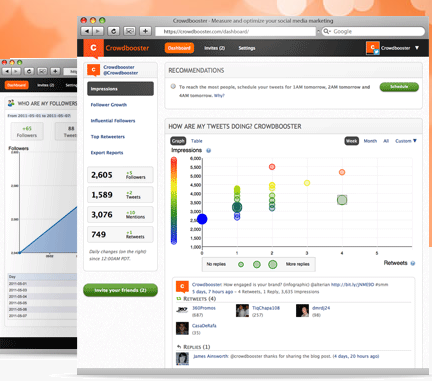Open the Custom date range dropdown

pyautogui.click(x=406, y=141)
